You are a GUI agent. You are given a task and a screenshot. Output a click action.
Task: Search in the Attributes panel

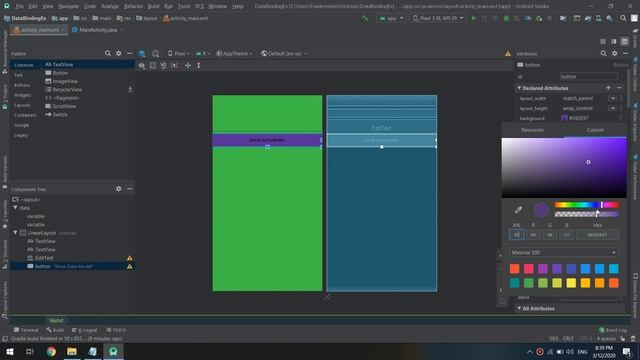[604, 53]
